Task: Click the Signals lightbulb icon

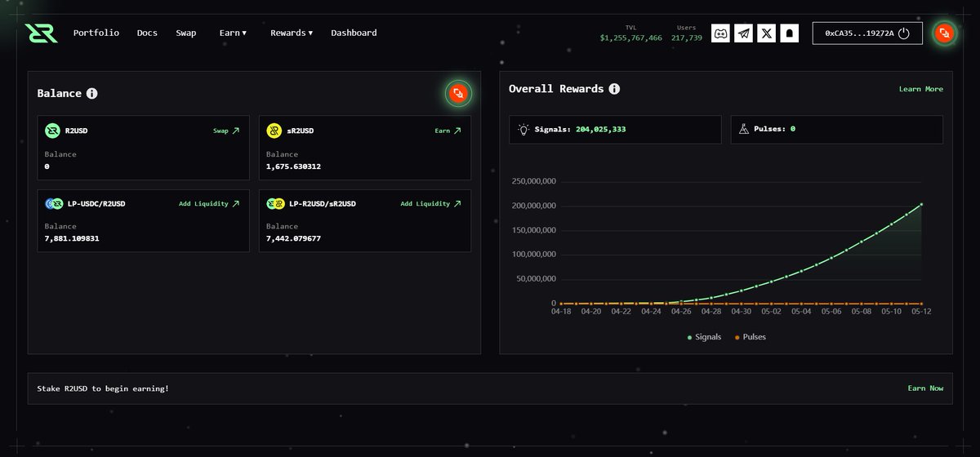Action: click(523, 129)
